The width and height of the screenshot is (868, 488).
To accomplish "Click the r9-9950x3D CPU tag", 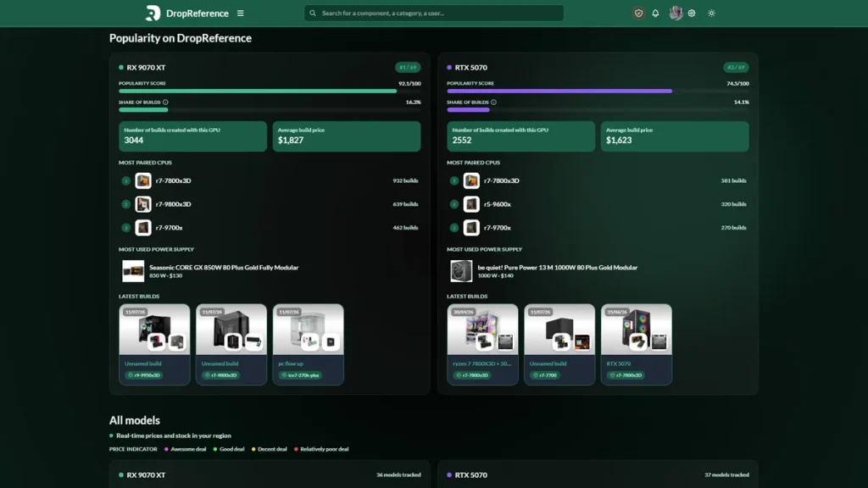I will [143, 375].
